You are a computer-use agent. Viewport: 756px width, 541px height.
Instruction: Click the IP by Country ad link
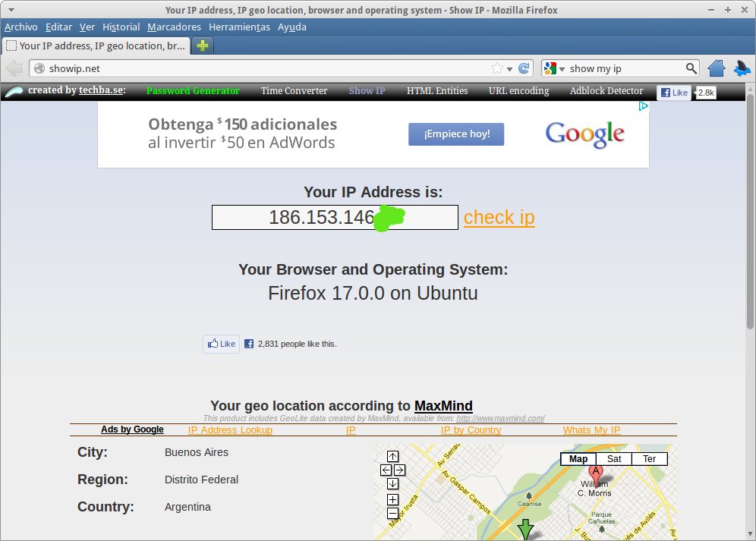tap(471, 429)
